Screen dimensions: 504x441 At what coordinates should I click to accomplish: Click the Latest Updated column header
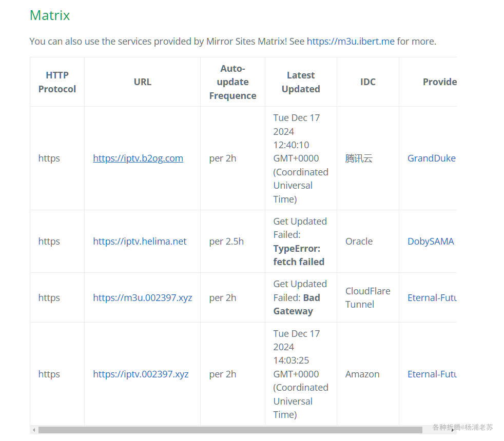point(301,82)
